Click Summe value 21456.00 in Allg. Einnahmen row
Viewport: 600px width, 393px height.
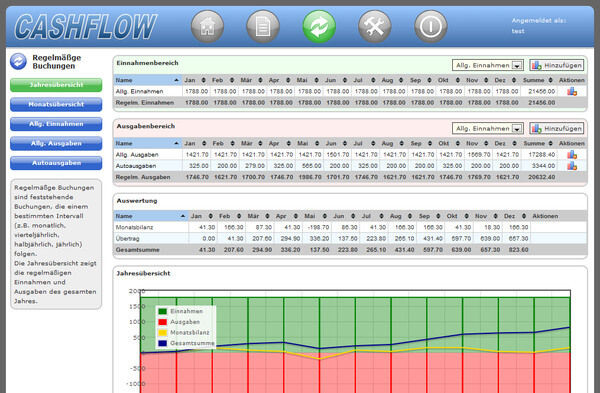(x=541, y=91)
